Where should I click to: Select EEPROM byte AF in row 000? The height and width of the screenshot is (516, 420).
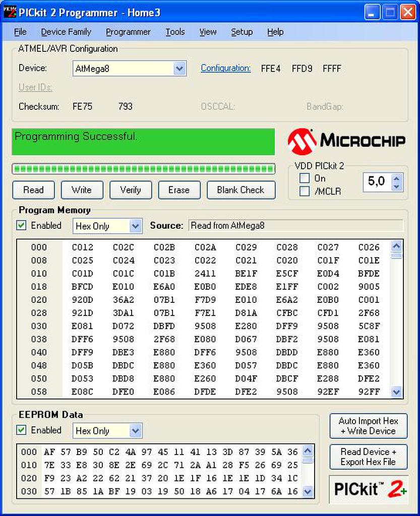click(x=49, y=452)
